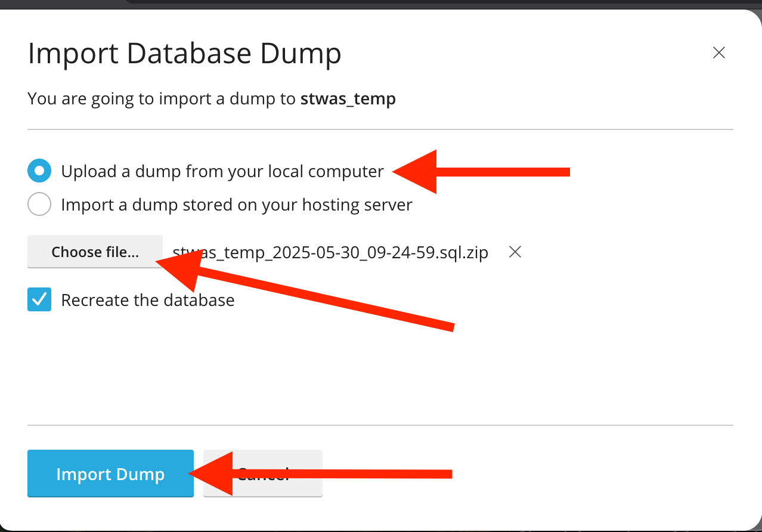Click the "You are going to import" text
The image size is (762, 532).
(x=161, y=98)
